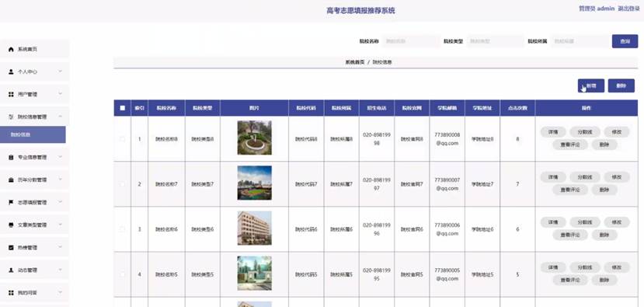Check the checkbox for row 4
The height and width of the screenshot is (307, 644).
(x=123, y=274)
